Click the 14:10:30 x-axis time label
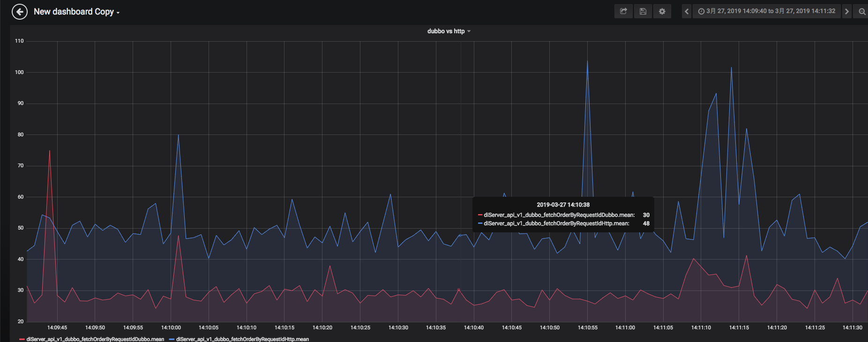 click(x=398, y=327)
